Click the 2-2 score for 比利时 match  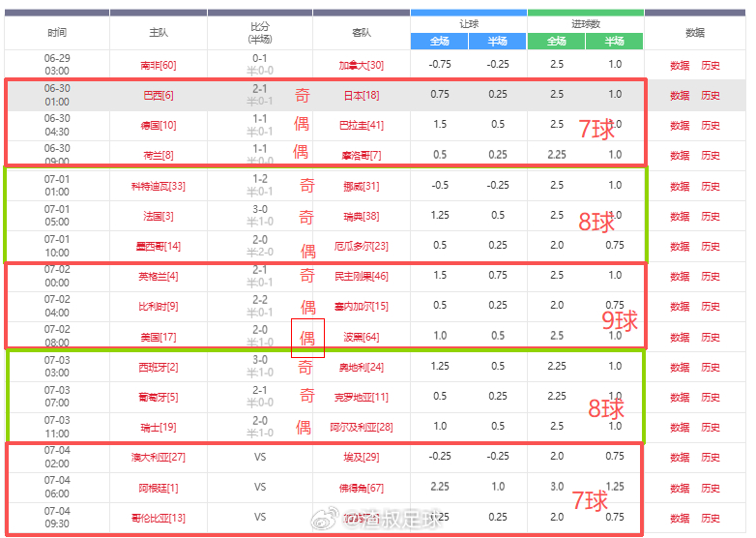pos(260,300)
